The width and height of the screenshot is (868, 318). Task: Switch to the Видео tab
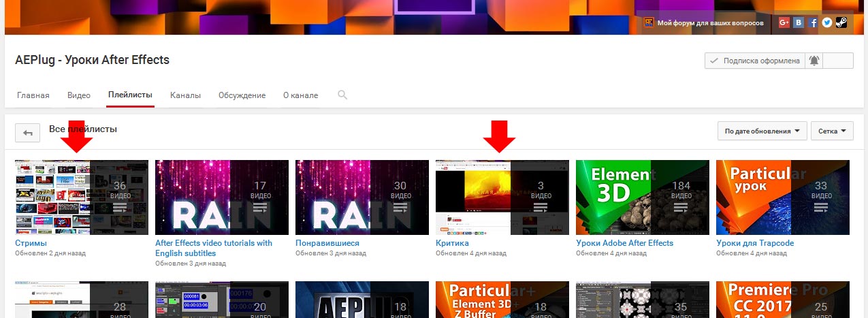coord(79,95)
